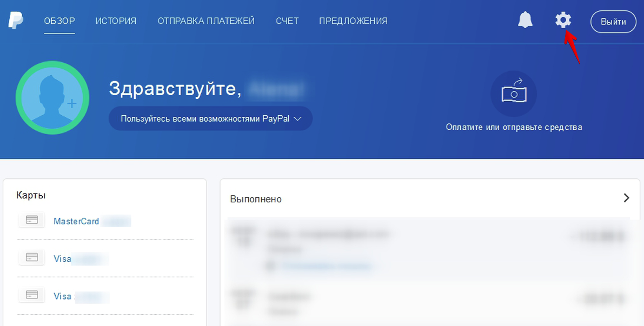Image resolution: width=644 pixels, height=326 pixels.
Task: Click the PayPal logo icon
Action: [16, 21]
